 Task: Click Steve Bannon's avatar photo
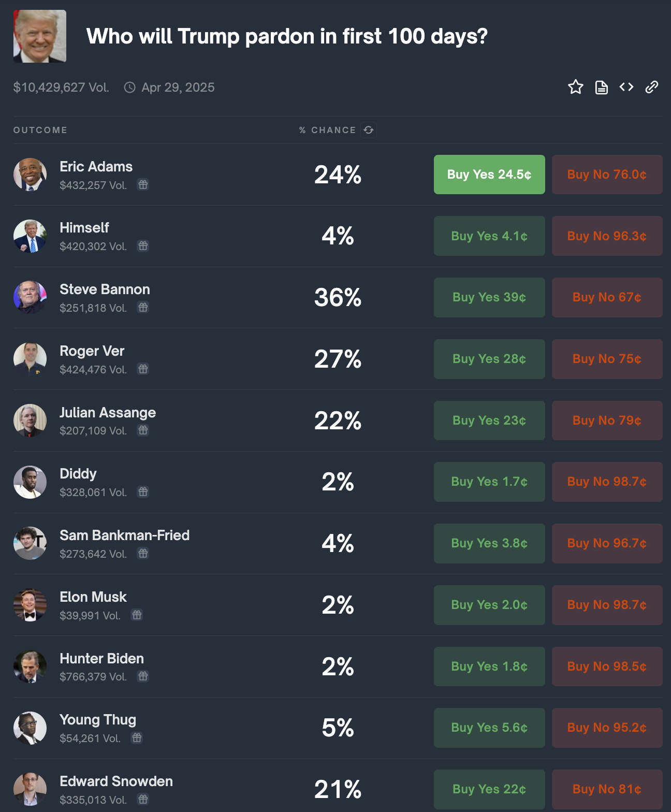tap(30, 297)
